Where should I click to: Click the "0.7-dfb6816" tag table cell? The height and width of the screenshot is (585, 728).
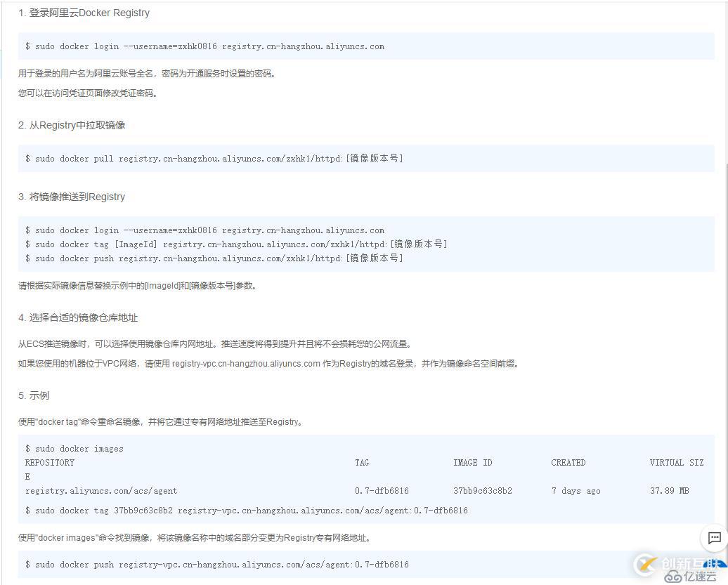pyautogui.click(x=382, y=491)
